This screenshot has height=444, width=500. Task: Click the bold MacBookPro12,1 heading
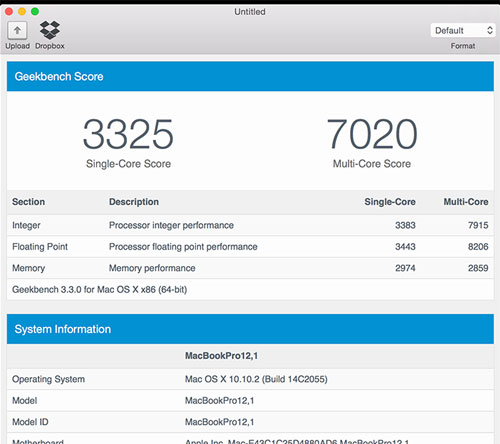coord(221,356)
